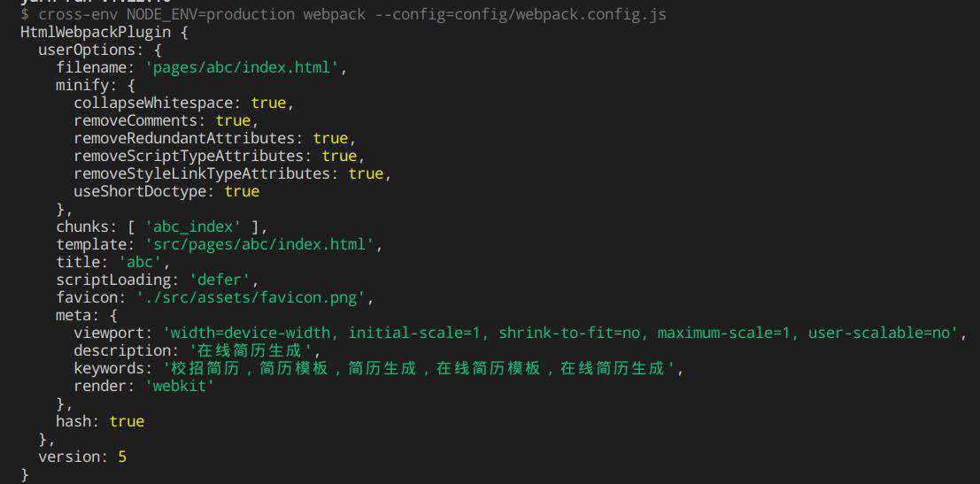Click the minify opening brace line

(x=96, y=86)
